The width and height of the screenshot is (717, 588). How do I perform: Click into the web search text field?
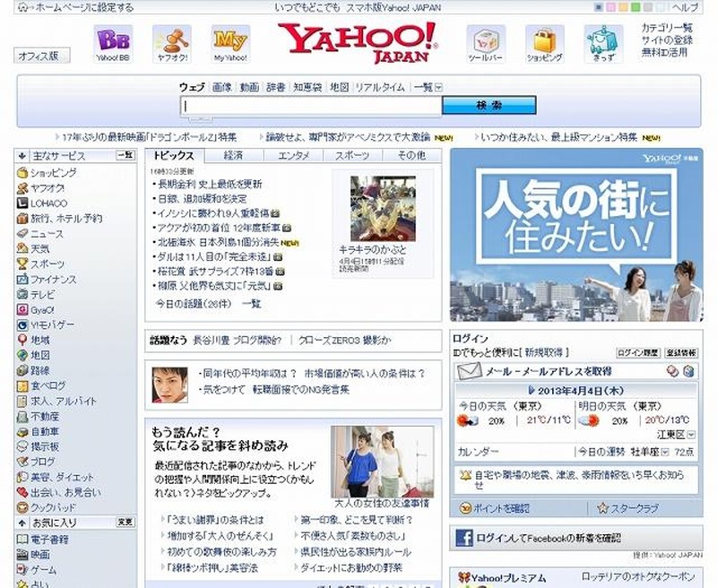tap(310, 106)
